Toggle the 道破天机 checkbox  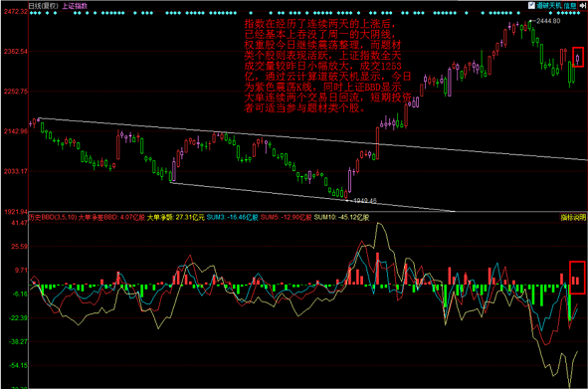tap(531, 6)
